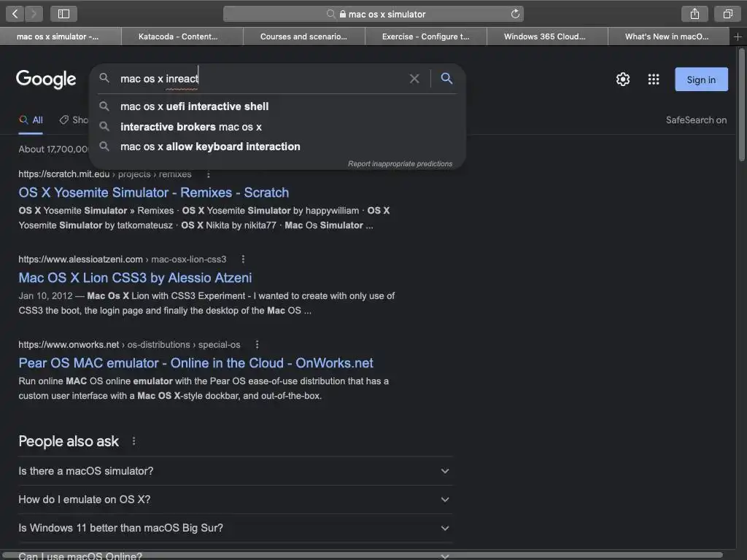Viewport: 747px width, 560px height.
Task: Click the padlock icon in address bar
Action: pyautogui.click(x=343, y=15)
